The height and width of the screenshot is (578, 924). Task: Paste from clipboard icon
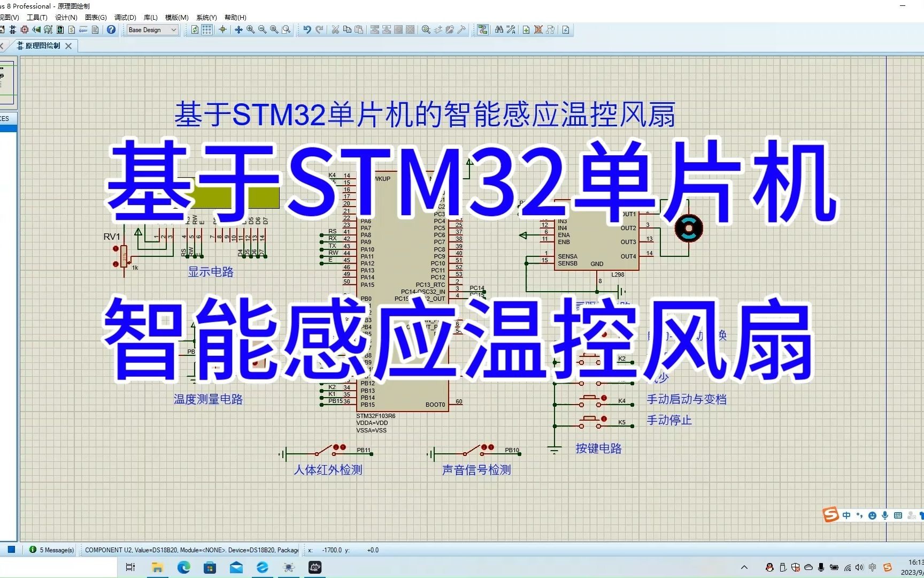[359, 29]
